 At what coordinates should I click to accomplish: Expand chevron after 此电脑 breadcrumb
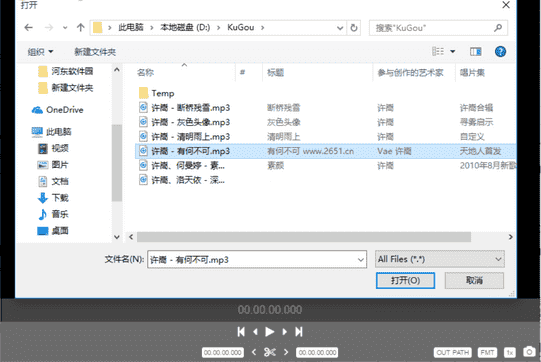point(151,28)
